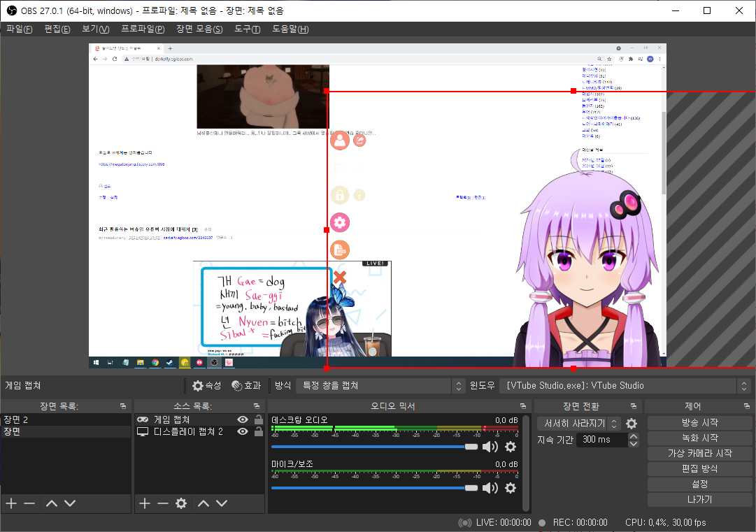The height and width of the screenshot is (532, 756).
Task: Decrease transition duration with down arrow
Action: click(634, 443)
